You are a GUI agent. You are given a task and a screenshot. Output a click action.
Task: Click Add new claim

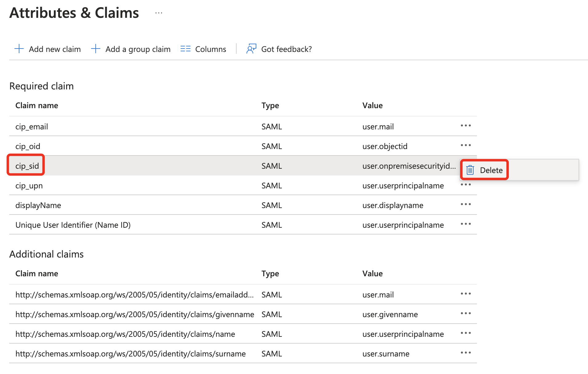click(55, 49)
